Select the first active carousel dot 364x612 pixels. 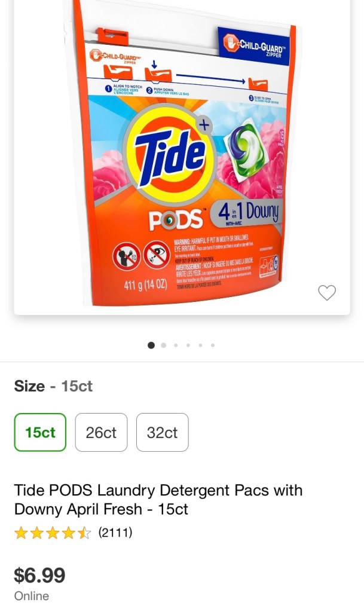pos(151,345)
